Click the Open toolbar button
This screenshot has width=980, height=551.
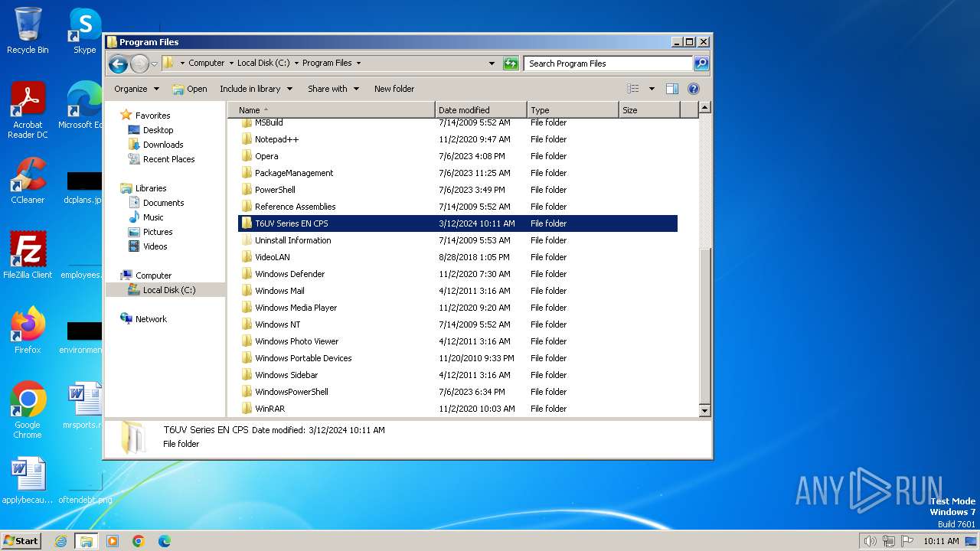tap(190, 89)
